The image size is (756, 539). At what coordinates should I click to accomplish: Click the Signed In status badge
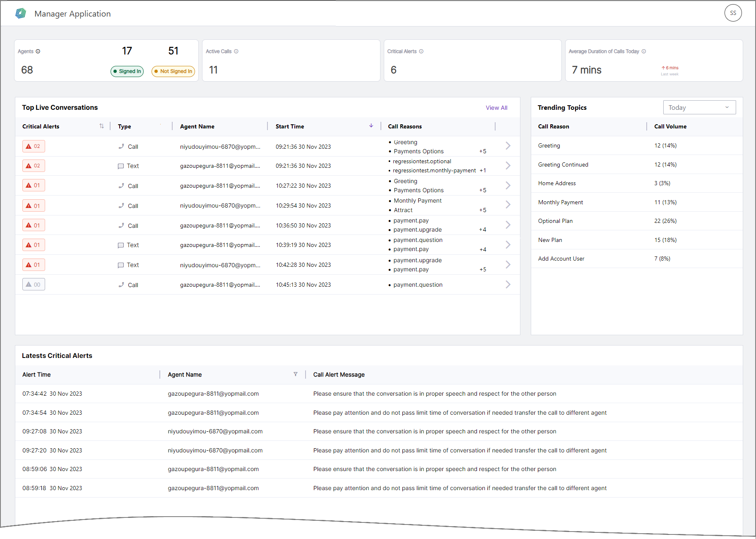click(127, 71)
